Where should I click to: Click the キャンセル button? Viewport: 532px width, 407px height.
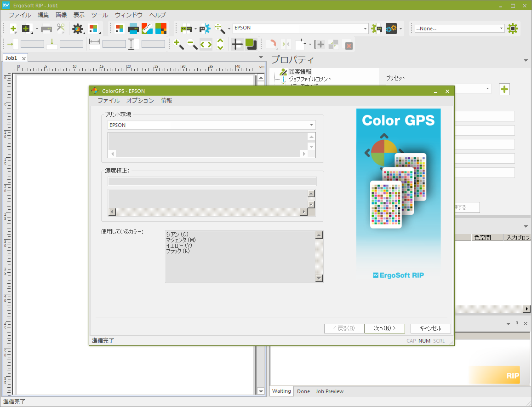[x=430, y=328]
